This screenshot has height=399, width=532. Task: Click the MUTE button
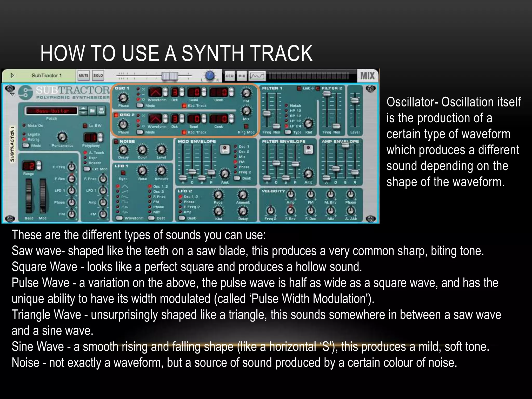(83, 75)
